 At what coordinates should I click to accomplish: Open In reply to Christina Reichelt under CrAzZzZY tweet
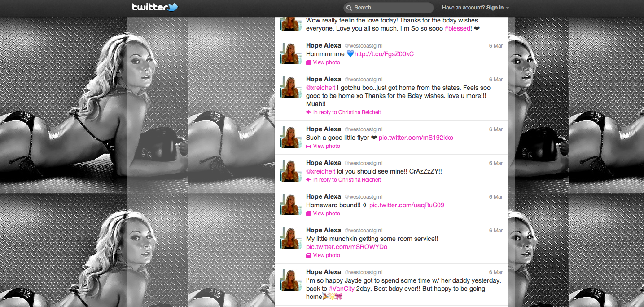pyautogui.click(x=347, y=180)
